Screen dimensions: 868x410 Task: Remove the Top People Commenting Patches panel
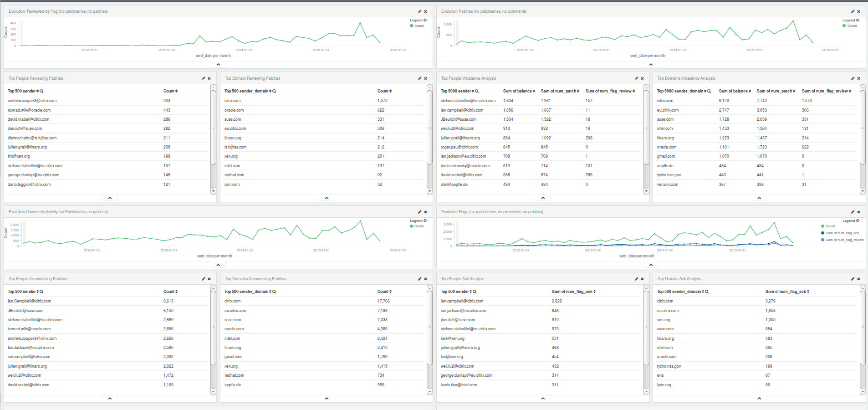click(x=209, y=279)
